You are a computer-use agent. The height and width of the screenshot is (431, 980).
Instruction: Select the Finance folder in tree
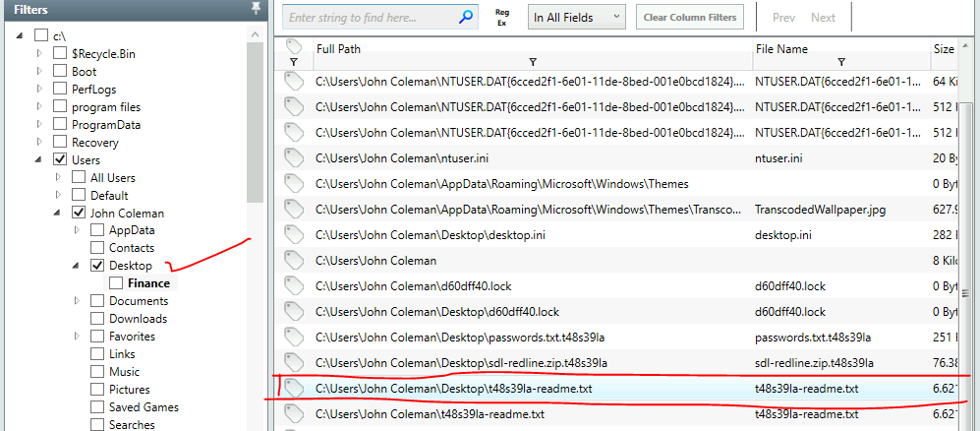(x=148, y=283)
